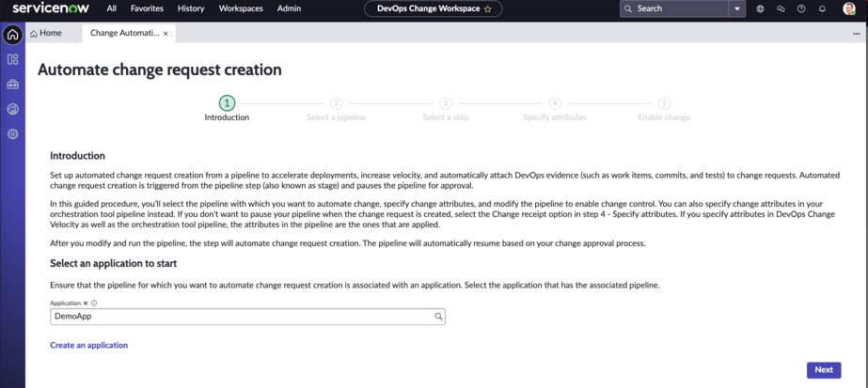Open the globe scope selector icon

pyautogui.click(x=760, y=8)
